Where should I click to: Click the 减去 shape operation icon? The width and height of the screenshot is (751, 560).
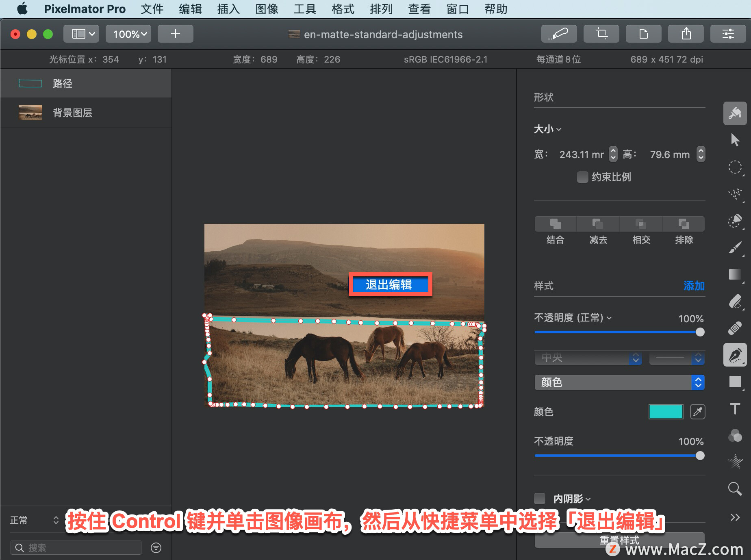click(597, 224)
